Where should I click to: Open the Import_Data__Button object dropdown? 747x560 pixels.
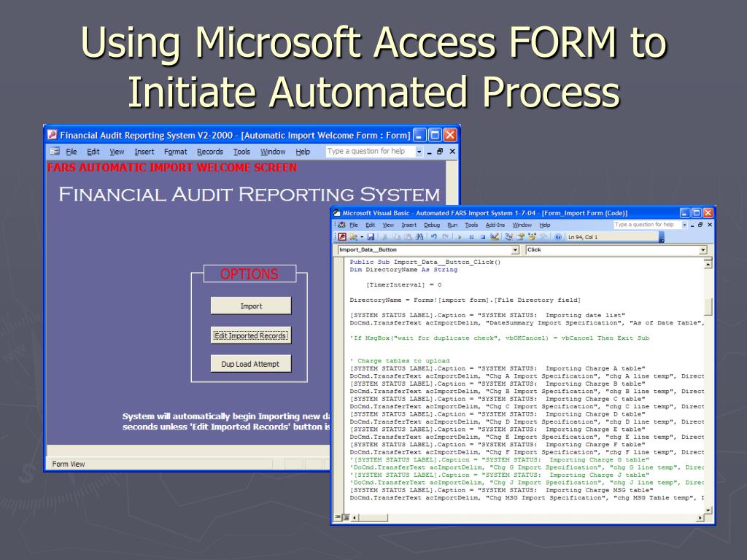[515, 250]
